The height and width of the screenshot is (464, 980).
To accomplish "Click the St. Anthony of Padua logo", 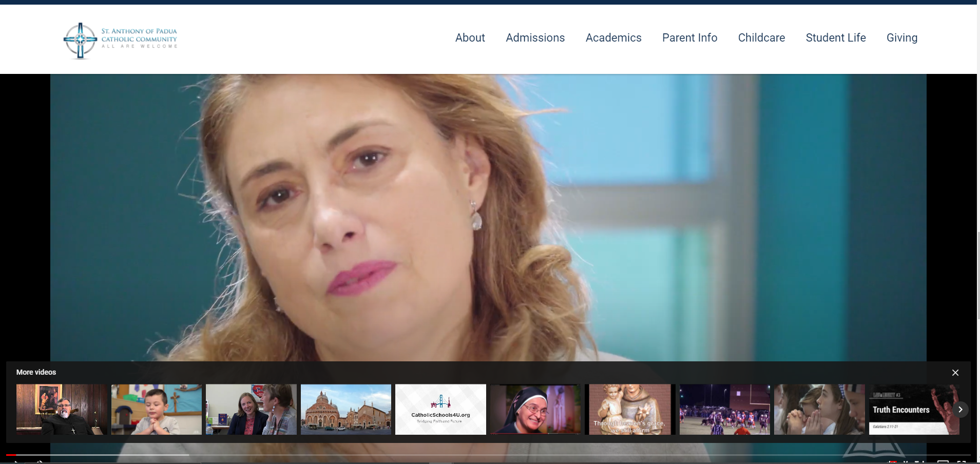I will (120, 40).
